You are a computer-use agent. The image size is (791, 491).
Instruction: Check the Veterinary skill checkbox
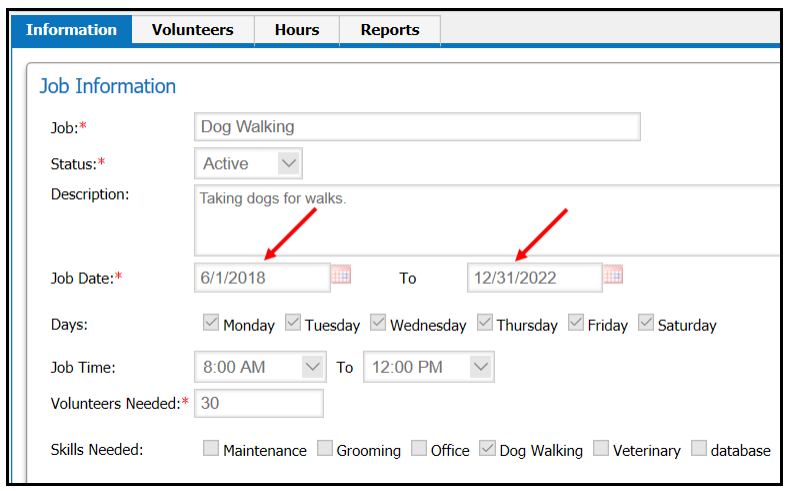(x=600, y=448)
